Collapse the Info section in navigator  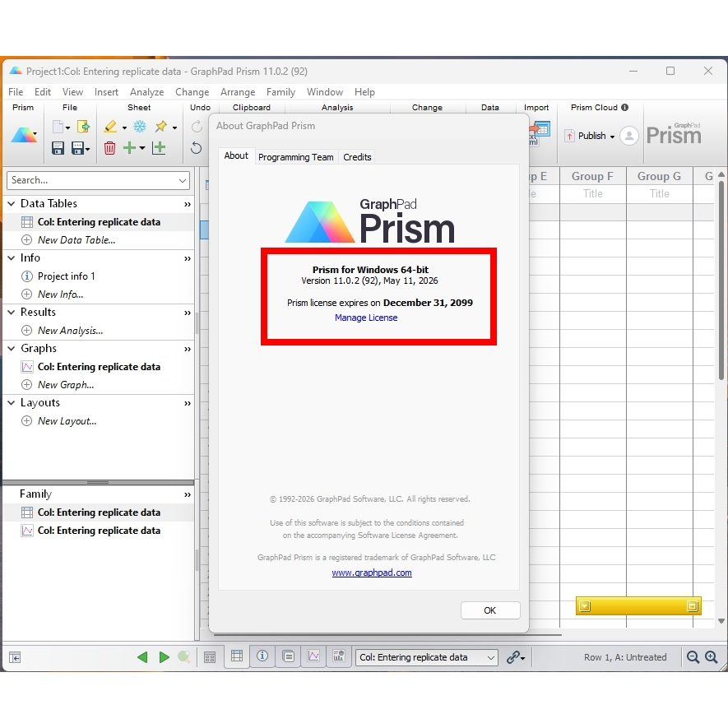(12, 257)
